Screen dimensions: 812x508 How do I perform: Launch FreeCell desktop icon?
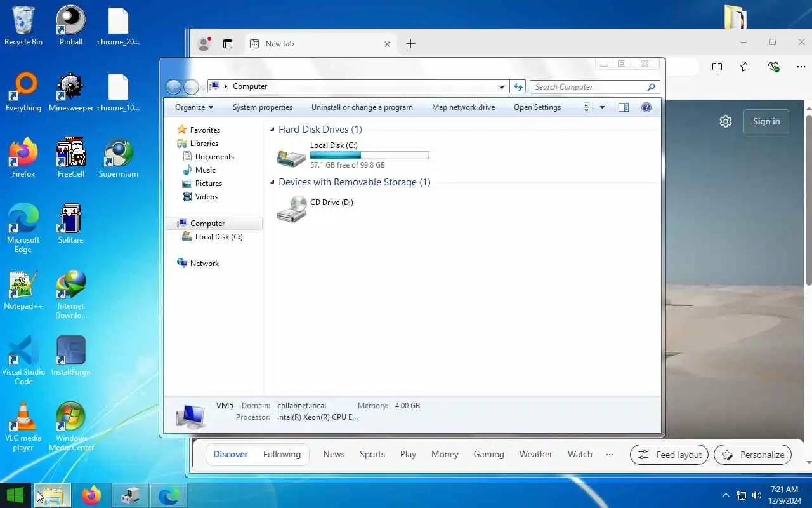[x=71, y=158]
